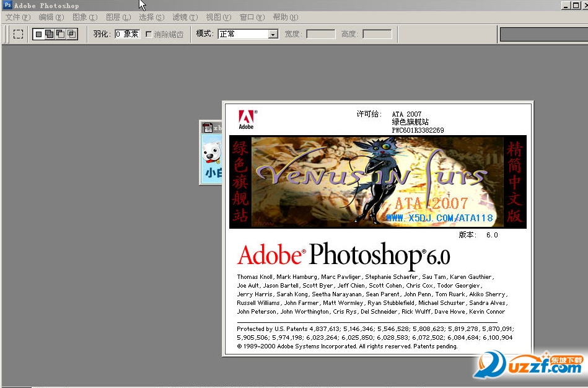
Task: Open the 选择(S) menu
Action: [152, 17]
